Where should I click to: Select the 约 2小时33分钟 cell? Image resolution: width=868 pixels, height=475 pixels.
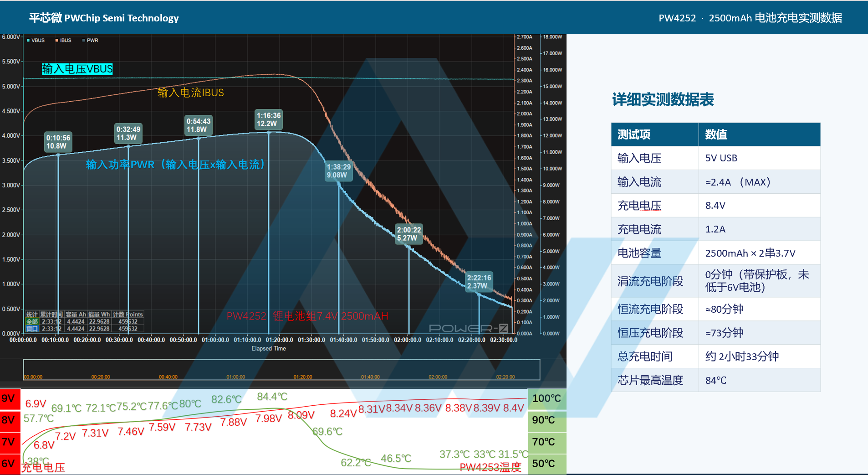pos(760,356)
